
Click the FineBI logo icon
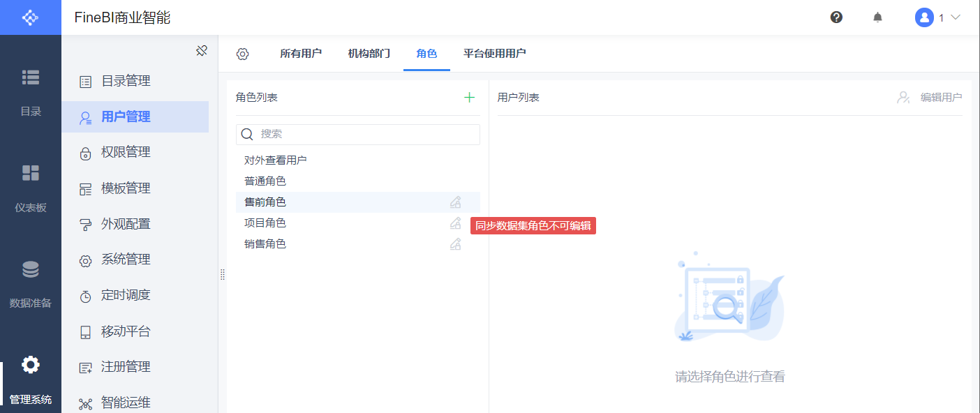point(31,17)
